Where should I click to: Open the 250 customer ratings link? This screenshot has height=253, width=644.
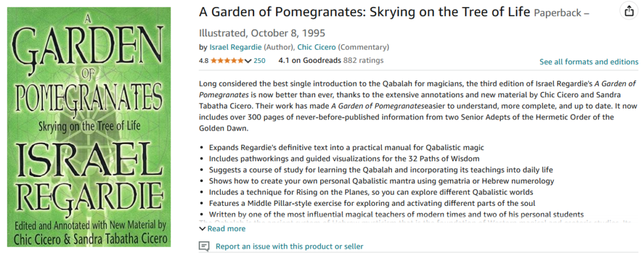(x=259, y=61)
